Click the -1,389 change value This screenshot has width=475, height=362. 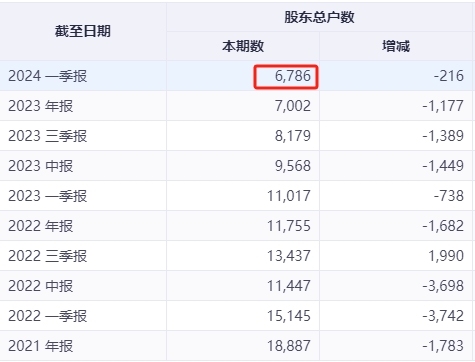pos(443,136)
